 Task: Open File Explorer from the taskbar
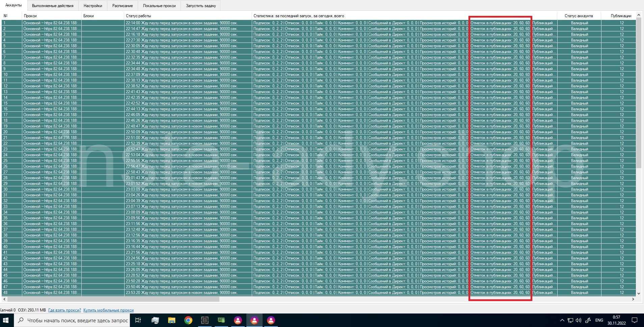point(172,320)
